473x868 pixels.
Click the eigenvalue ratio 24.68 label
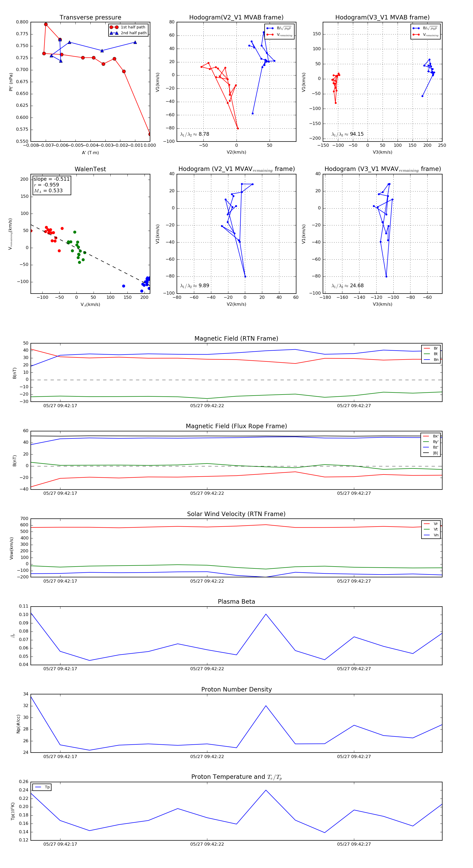tap(347, 286)
